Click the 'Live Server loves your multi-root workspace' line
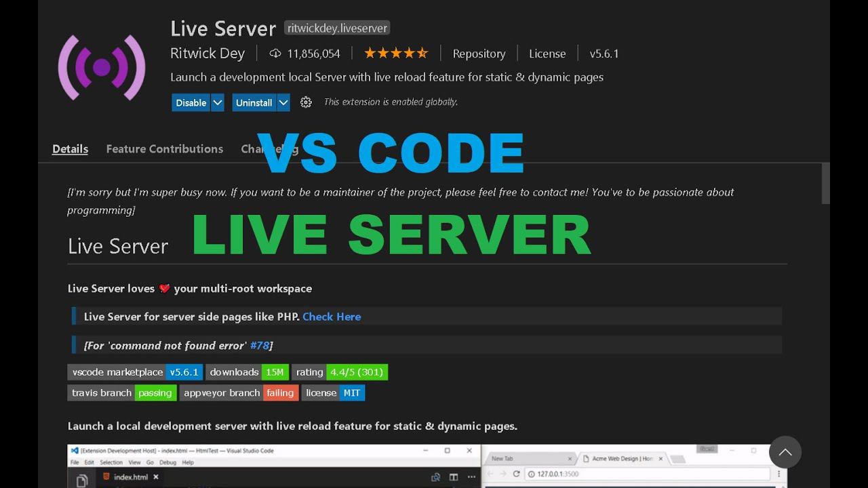This screenshot has height=488, width=868. [x=190, y=289]
